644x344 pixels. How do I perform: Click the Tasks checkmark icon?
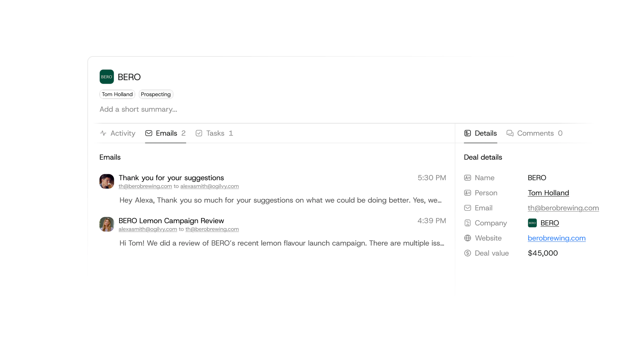click(x=199, y=133)
